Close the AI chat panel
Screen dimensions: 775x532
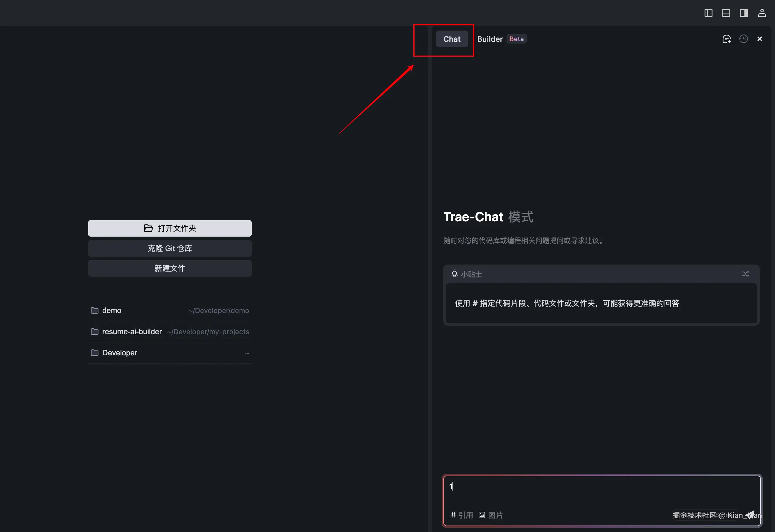(x=760, y=39)
